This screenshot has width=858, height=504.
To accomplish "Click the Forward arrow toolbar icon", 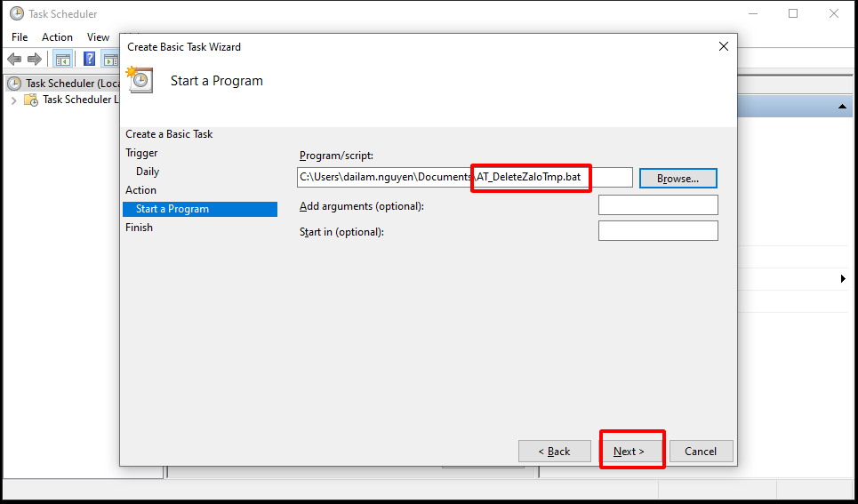I will point(35,60).
